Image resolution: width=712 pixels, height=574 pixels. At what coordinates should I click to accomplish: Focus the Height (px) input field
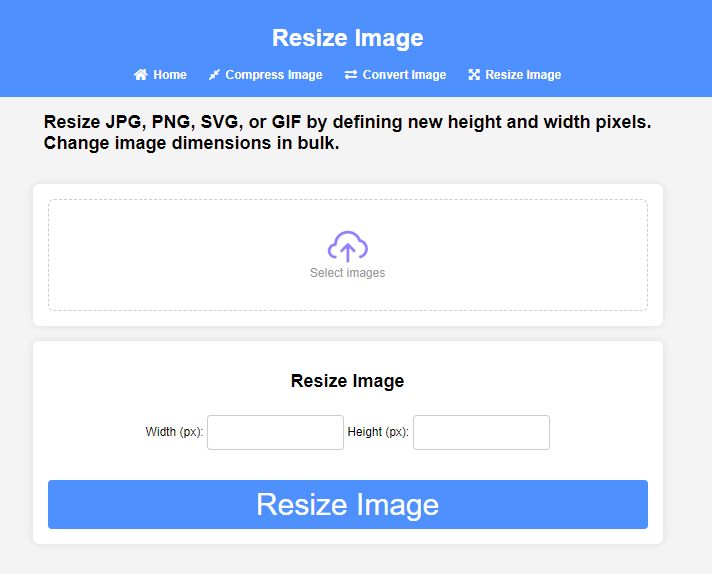(x=481, y=432)
